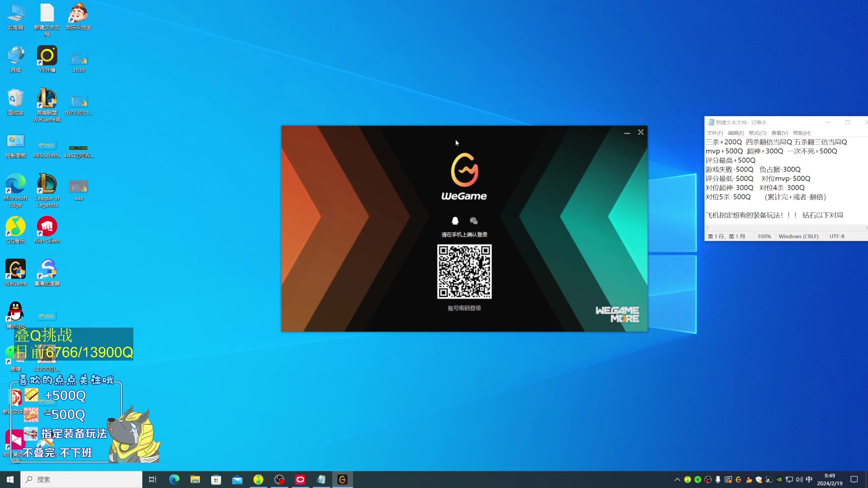868x488 pixels.
Task: Show hidden system tray icons
Action: pyautogui.click(x=677, y=479)
